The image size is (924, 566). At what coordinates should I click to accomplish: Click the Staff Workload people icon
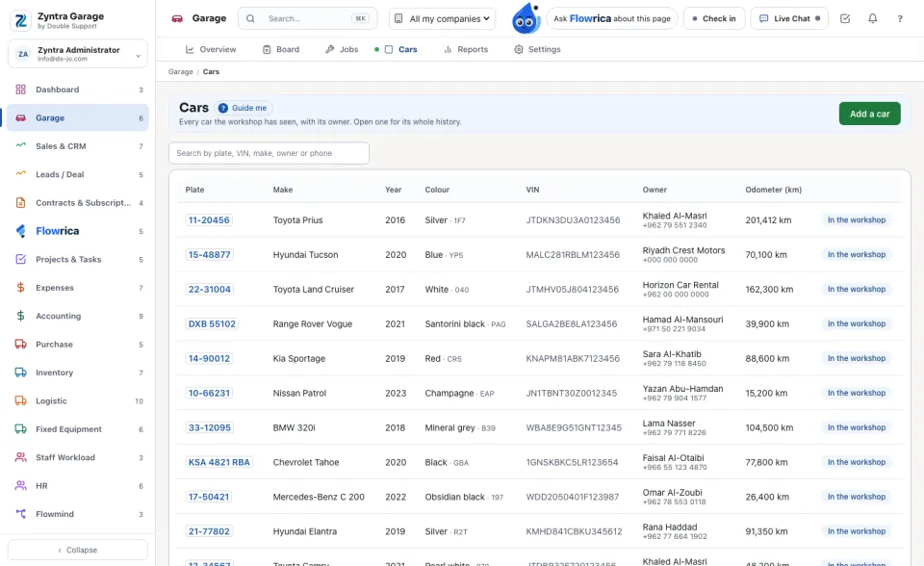pyautogui.click(x=20, y=457)
